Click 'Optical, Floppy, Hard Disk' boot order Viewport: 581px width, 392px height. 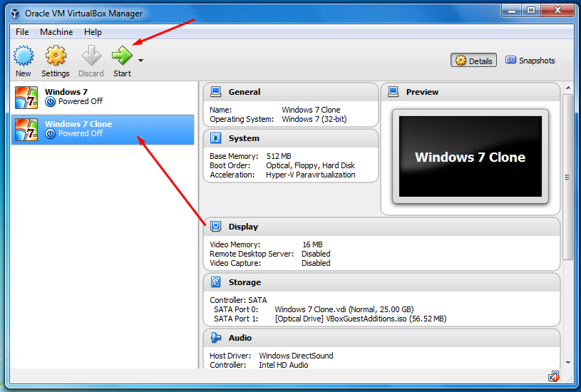tap(310, 165)
